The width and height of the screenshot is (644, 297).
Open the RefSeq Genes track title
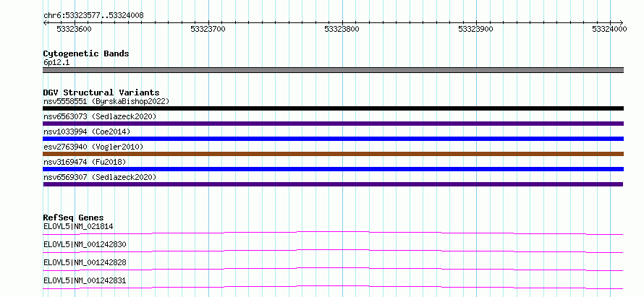coord(74,218)
